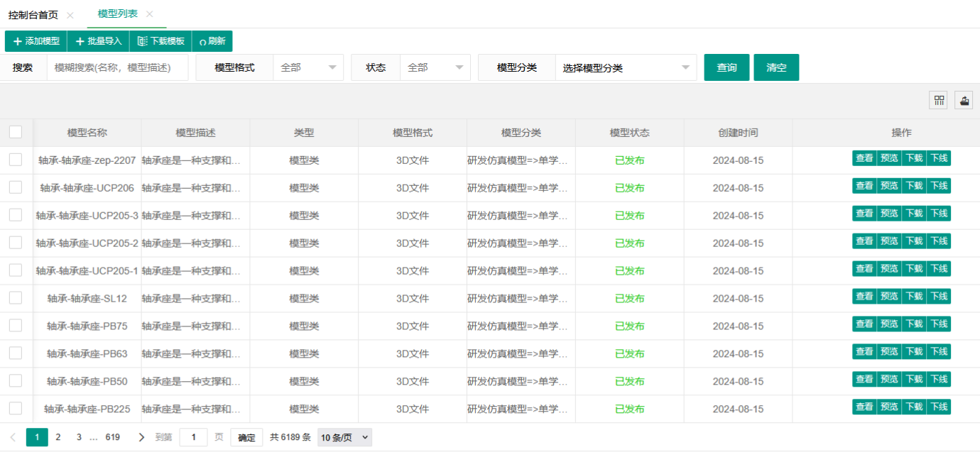The image size is (980, 462).
Task: Click the 下载模板 button
Action: pyautogui.click(x=160, y=41)
